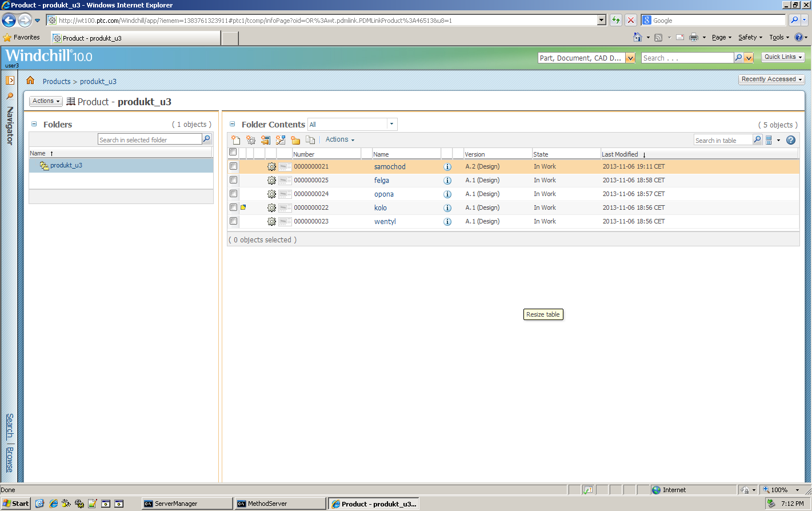The image size is (812, 511).
Task: Open the product Actions dropdown button
Action: pyautogui.click(x=46, y=101)
